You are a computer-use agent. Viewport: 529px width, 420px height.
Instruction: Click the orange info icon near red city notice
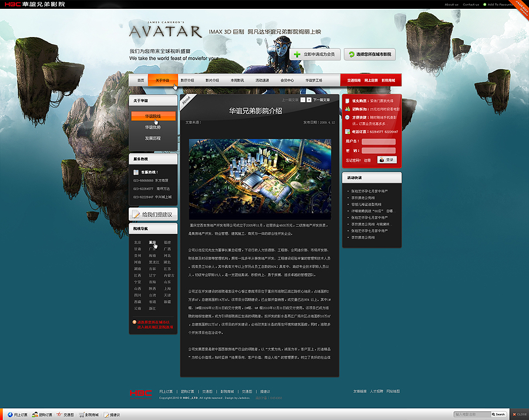134,322
